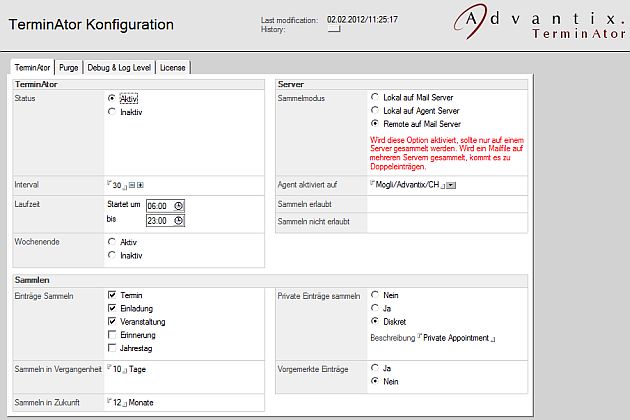
Task: Select Lokal auf Mail Server mode
Action: 375,98
